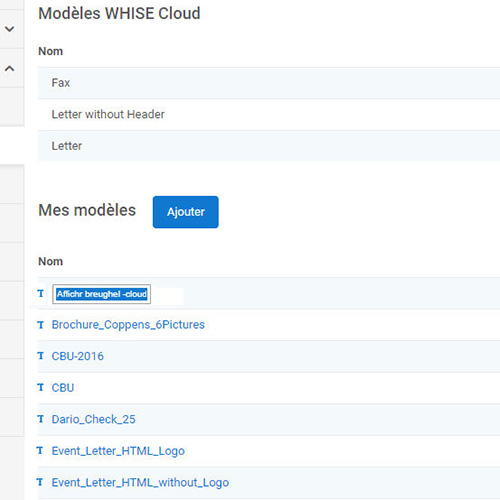
Task: Open the CBU template link
Action: click(x=63, y=388)
